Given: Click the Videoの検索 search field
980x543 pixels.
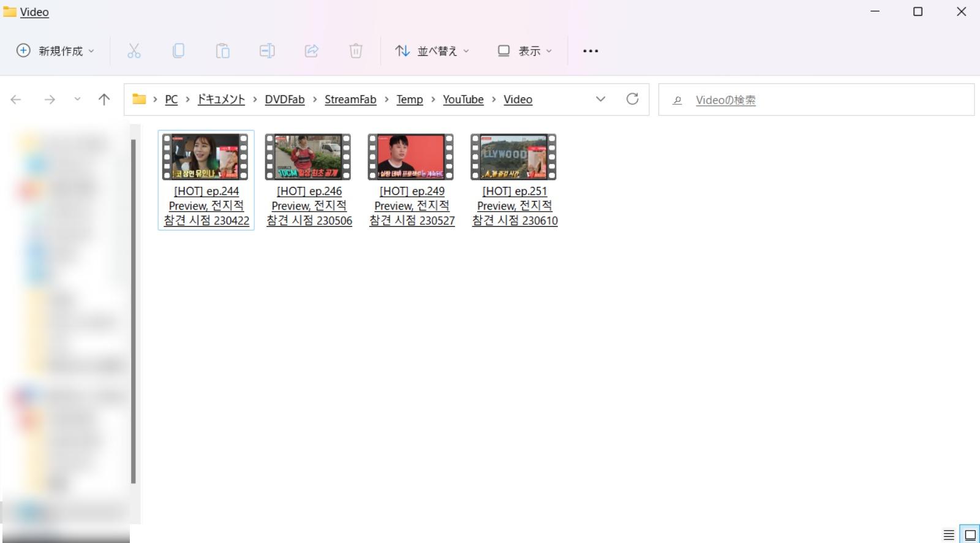Looking at the screenshot, I should (x=816, y=100).
